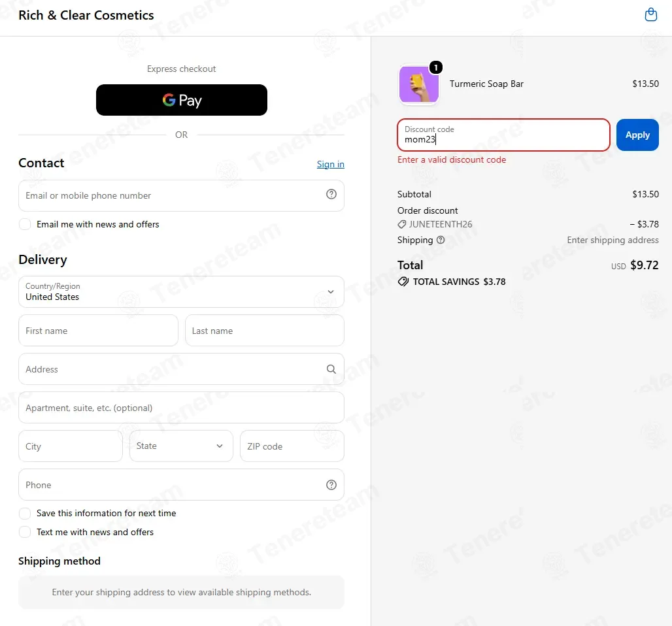Screen dimensions: 672x626
Task: Click the item quantity badge showing 1
Action: tap(435, 67)
